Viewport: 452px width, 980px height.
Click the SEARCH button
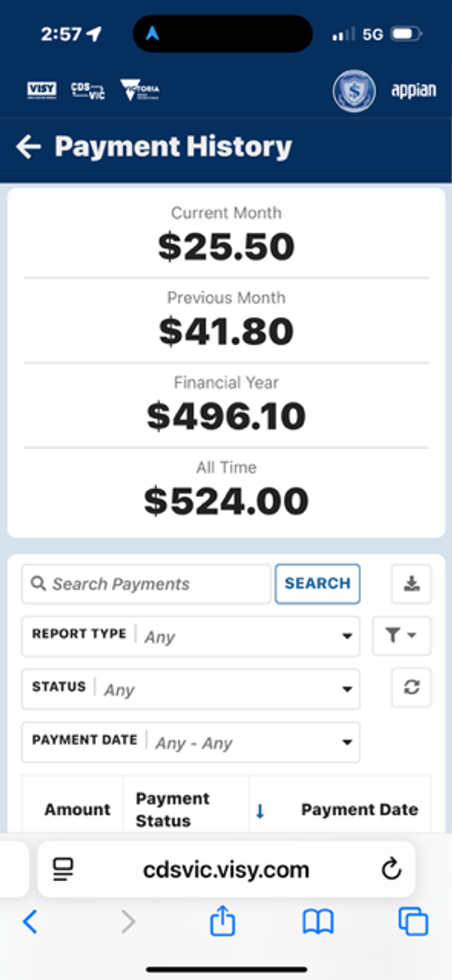tap(317, 584)
